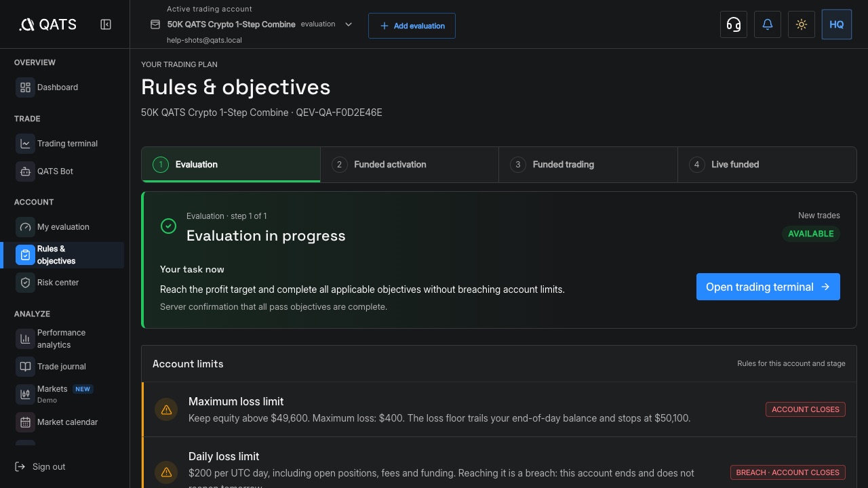Click the headset support icon
Image resolution: width=868 pixels, height=488 pixels.
[734, 24]
